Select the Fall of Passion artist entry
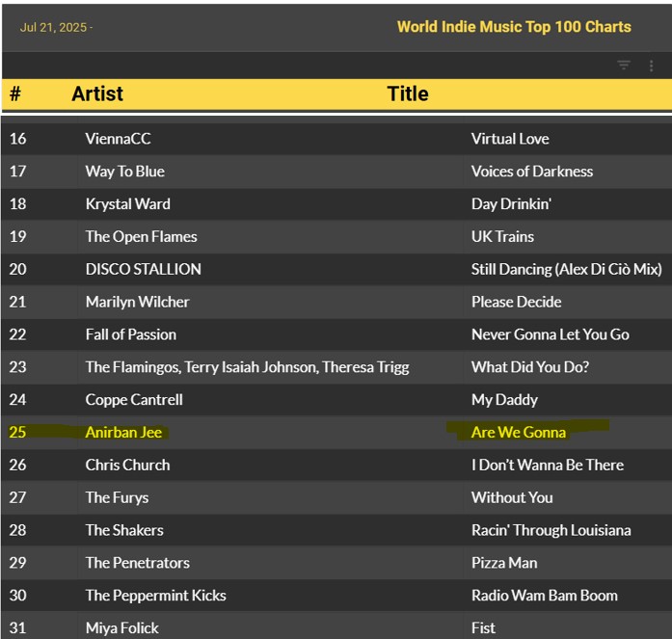Viewport: 672px width, 639px height. coord(130,334)
